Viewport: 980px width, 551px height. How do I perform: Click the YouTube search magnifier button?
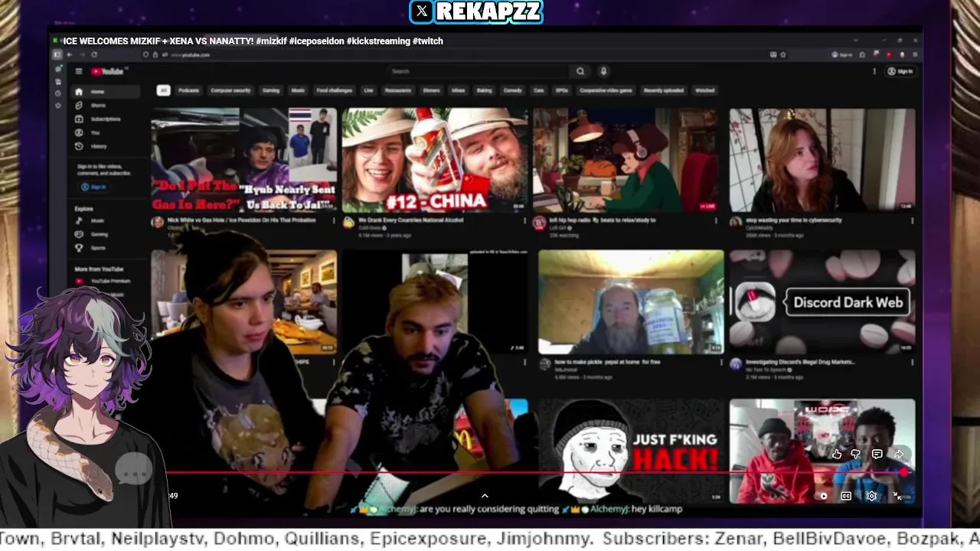coord(580,71)
